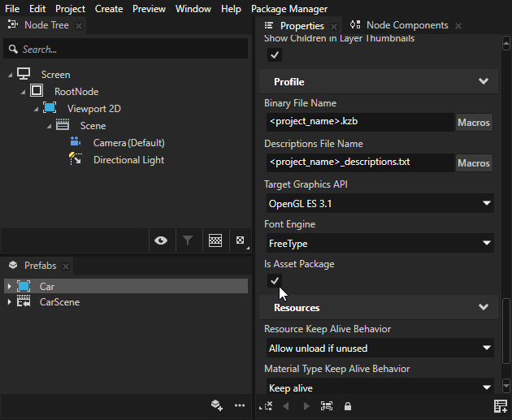Collapse the Scene tree node
The image size is (512, 420).
tap(49, 126)
